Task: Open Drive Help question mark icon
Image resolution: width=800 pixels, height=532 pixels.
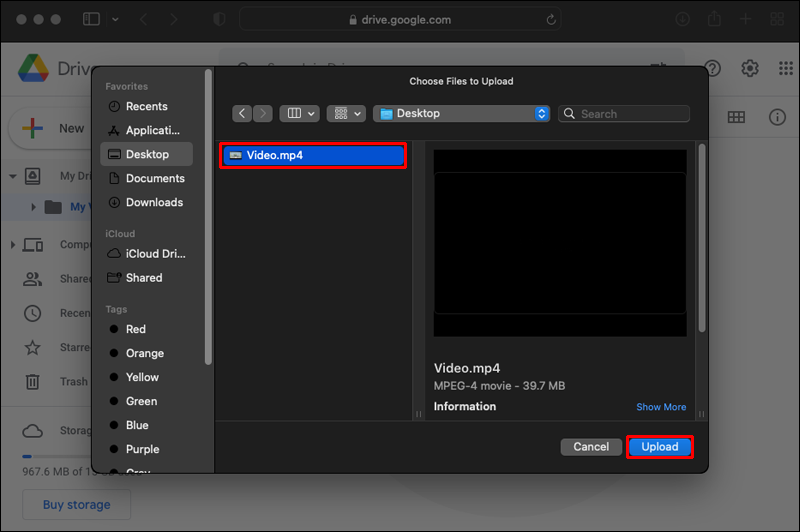Action: [x=712, y=68]
